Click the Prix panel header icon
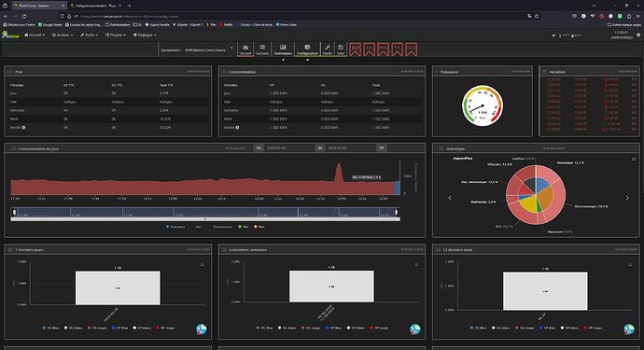This screenshot has width=644, height=350. 10,72
